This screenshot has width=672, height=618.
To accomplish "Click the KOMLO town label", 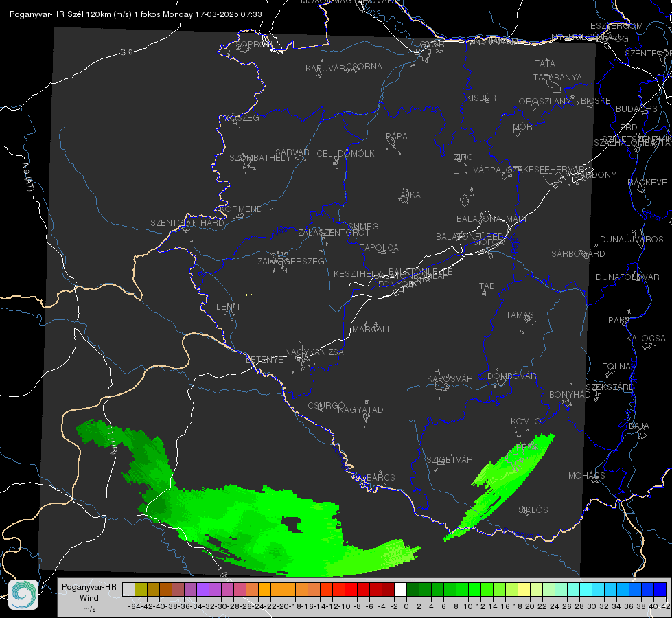I will (x=526, y=422).
